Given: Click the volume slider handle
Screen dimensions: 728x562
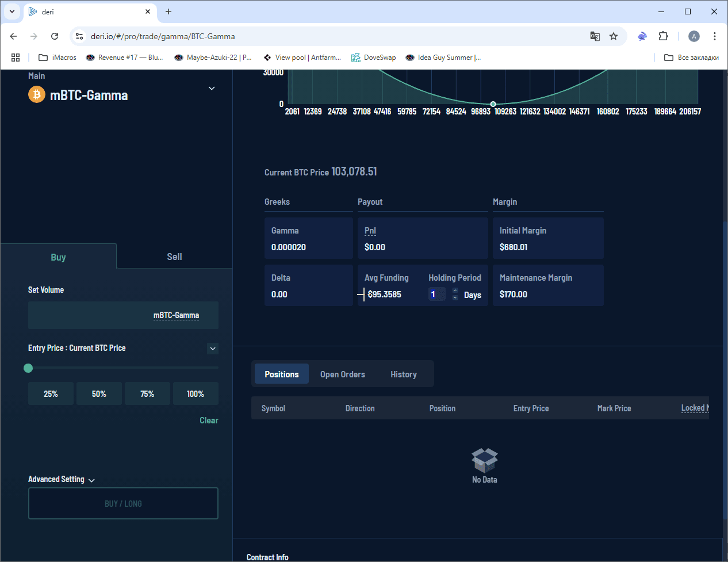Looking at the screenshot, I should click(28, 368).
